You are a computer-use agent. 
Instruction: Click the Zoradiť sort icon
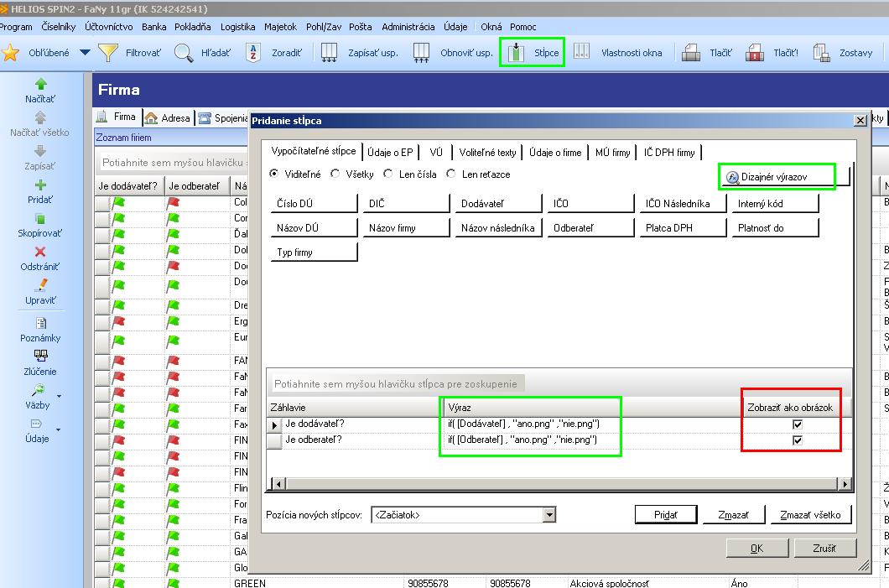coord(253,53)
